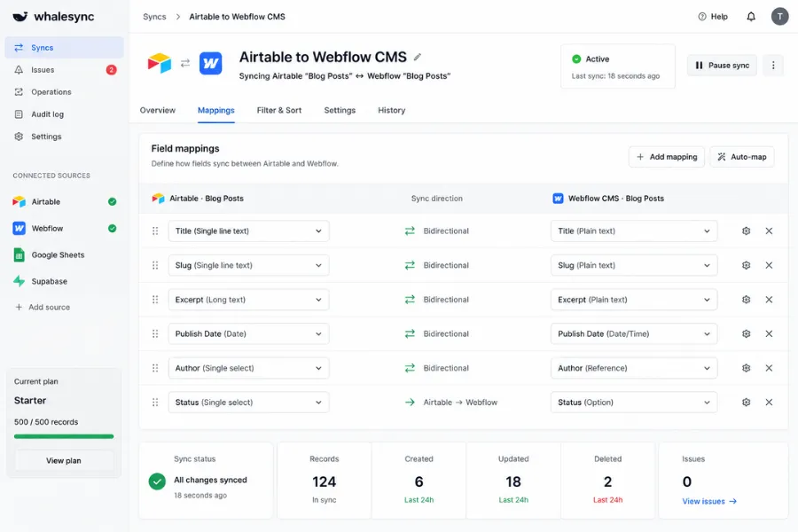Screen dimensions: 798x532
Task: Click the drag handle of Publish Date row
Action: click(x=155, y=334)
